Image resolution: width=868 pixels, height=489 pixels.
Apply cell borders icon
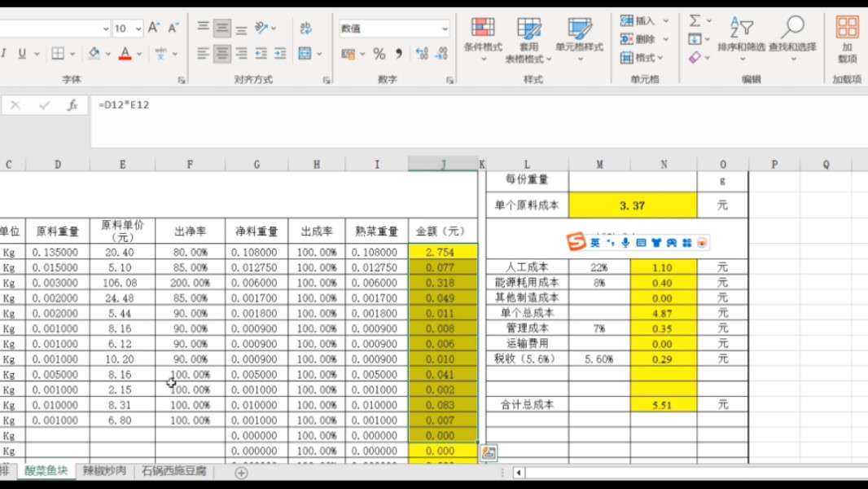[58, 53]
